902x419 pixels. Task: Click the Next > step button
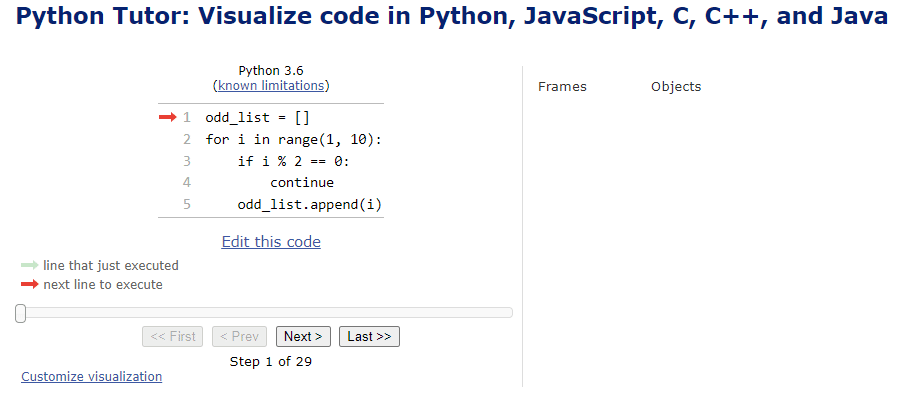pos(303,337)
